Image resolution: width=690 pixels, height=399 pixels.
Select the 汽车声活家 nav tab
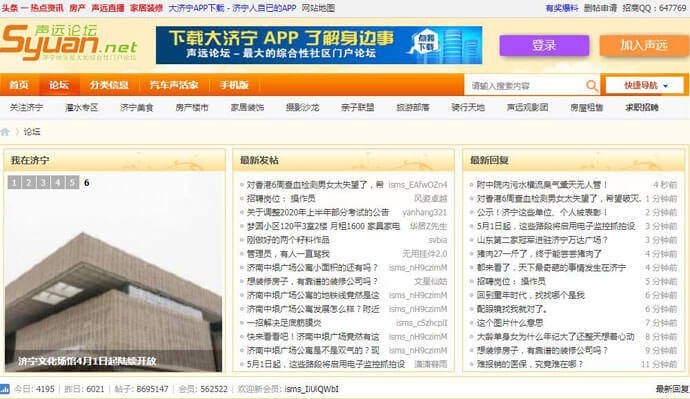coord(174,85)
